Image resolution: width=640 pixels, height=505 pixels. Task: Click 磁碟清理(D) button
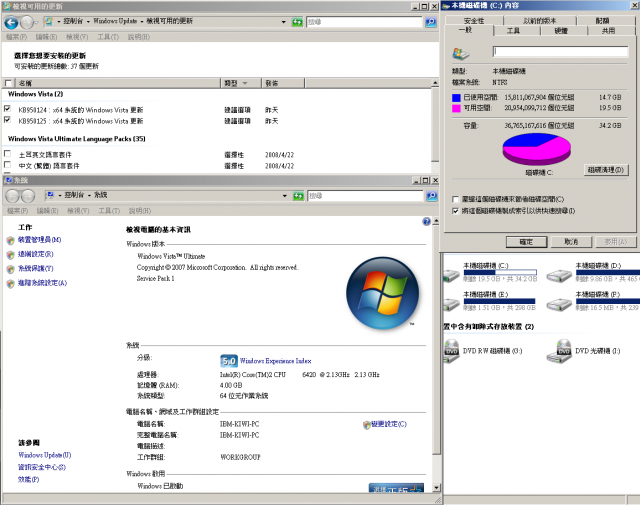606,170
